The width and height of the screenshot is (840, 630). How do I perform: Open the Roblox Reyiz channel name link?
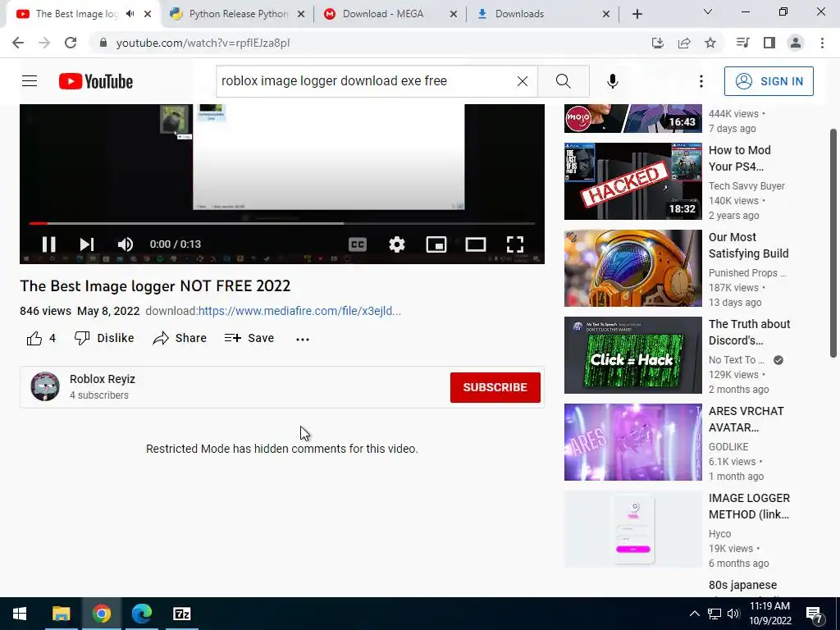click(103, 379)
